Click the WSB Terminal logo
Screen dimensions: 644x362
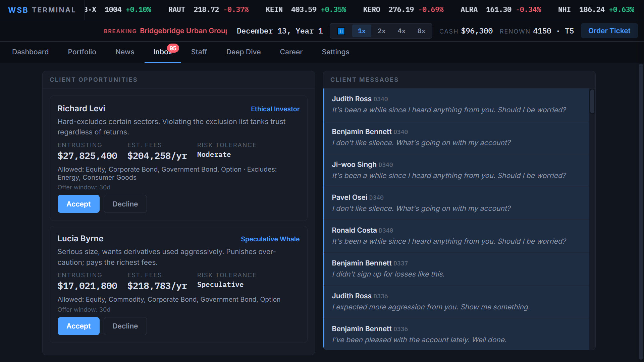(x=42, y=10)
